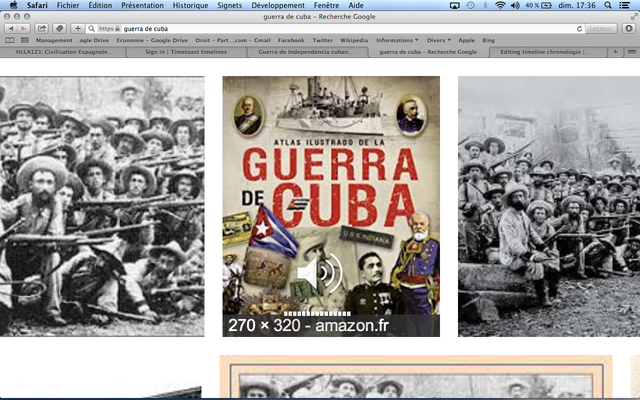Show Top Sites grid icon
Viewport: 640px width, 400px height.
(x=24, y=40)
